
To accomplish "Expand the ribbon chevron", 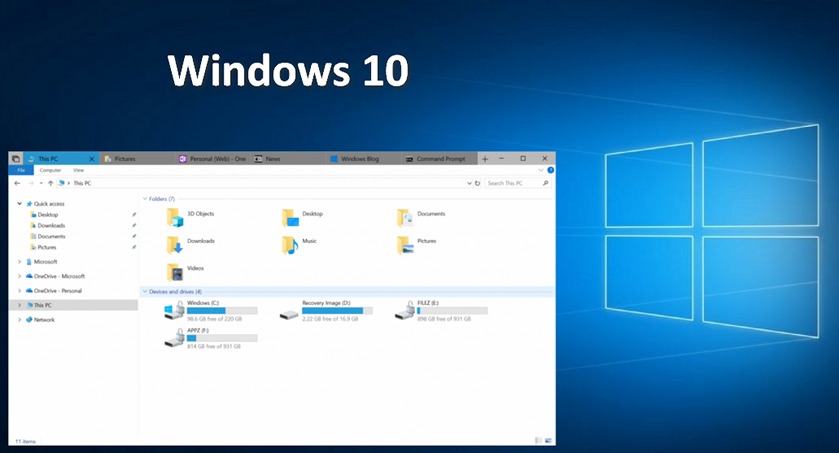I will pos(540,170).
